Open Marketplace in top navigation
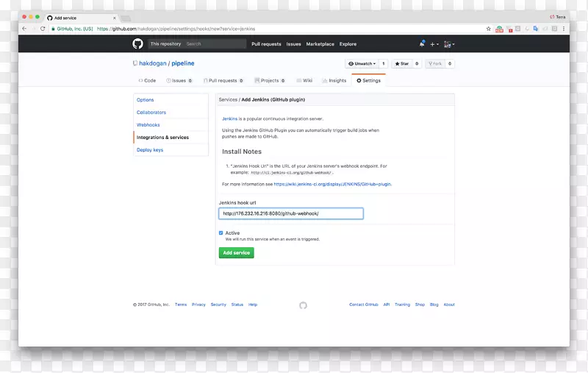This screenshot has width=588, height=373. 320,44
